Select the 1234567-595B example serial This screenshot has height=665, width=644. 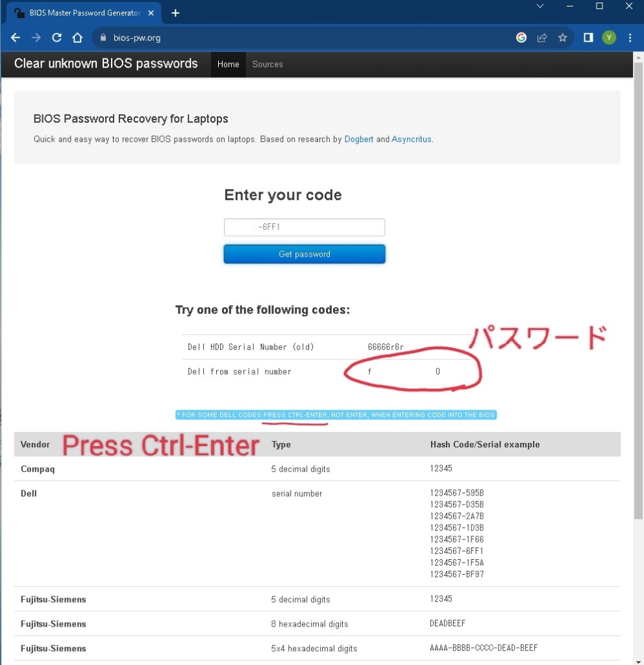click(456, 493)
